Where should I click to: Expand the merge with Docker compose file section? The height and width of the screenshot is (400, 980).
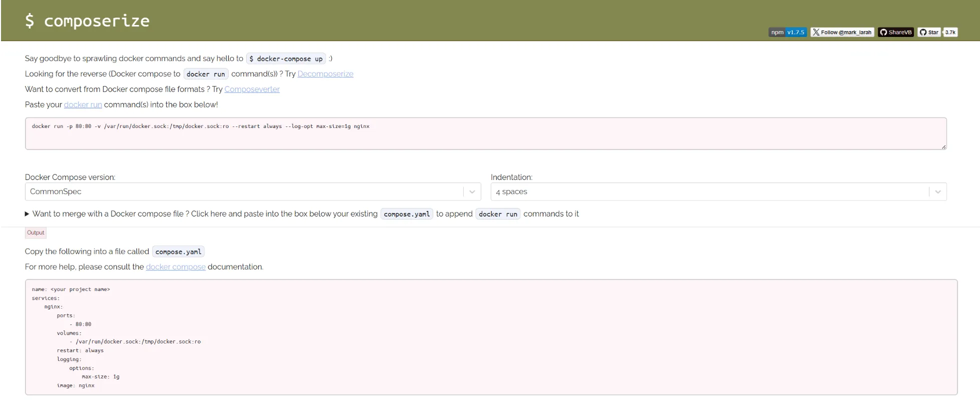click(200, 214)
